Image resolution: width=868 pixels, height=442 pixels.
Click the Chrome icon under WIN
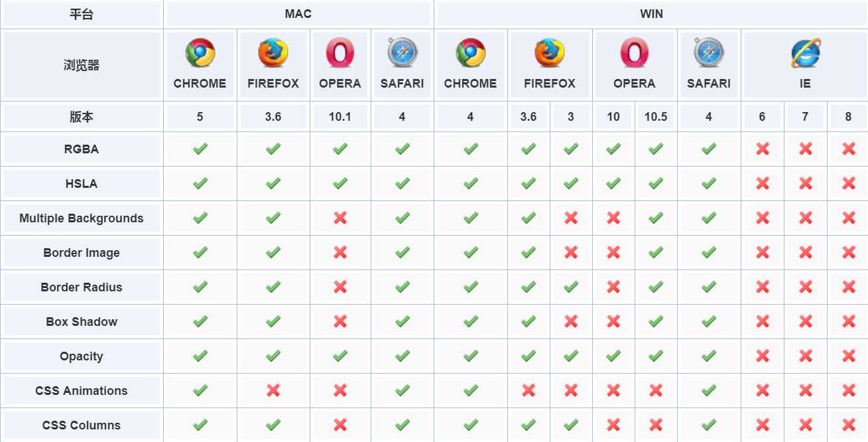pos(470,53)
